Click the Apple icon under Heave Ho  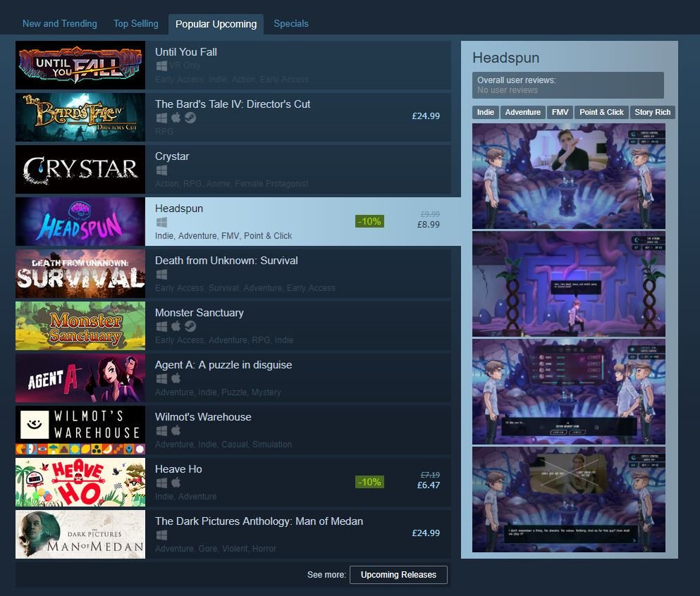(176, 483)
